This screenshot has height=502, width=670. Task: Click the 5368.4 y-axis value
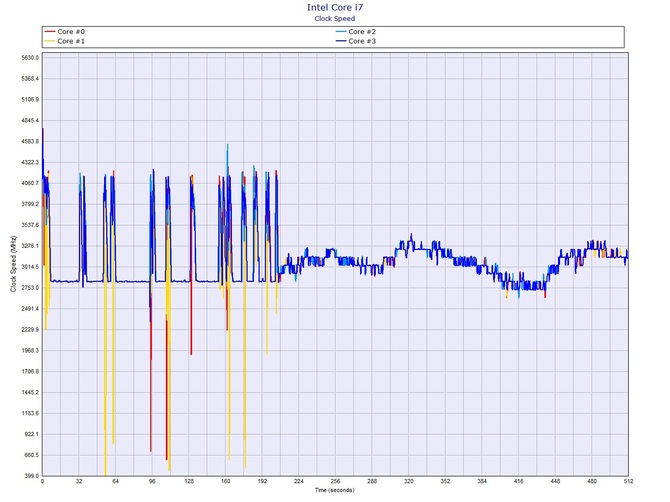click(x=30, y=79)
